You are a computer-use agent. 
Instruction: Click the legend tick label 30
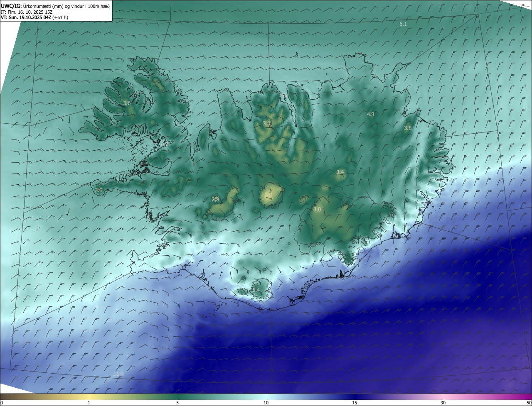[443, 403]
